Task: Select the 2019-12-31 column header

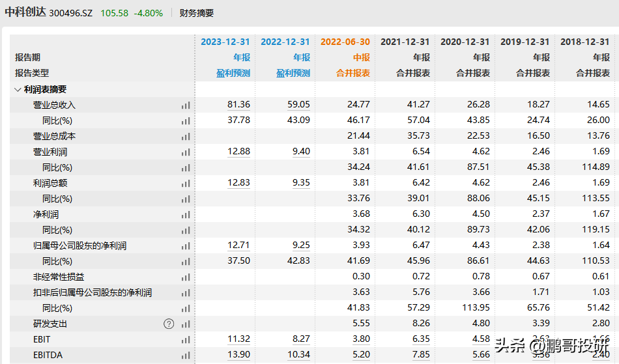Action: click(525, 42)
